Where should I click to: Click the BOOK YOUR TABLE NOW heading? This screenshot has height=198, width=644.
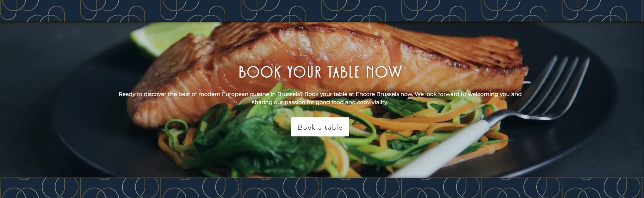(320, 72)
